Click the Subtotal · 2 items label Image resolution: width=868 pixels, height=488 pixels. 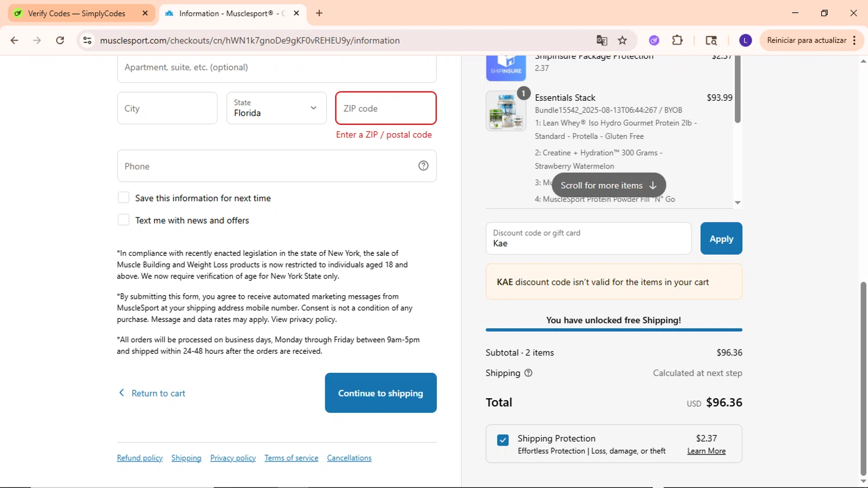[x=520, y=353]
